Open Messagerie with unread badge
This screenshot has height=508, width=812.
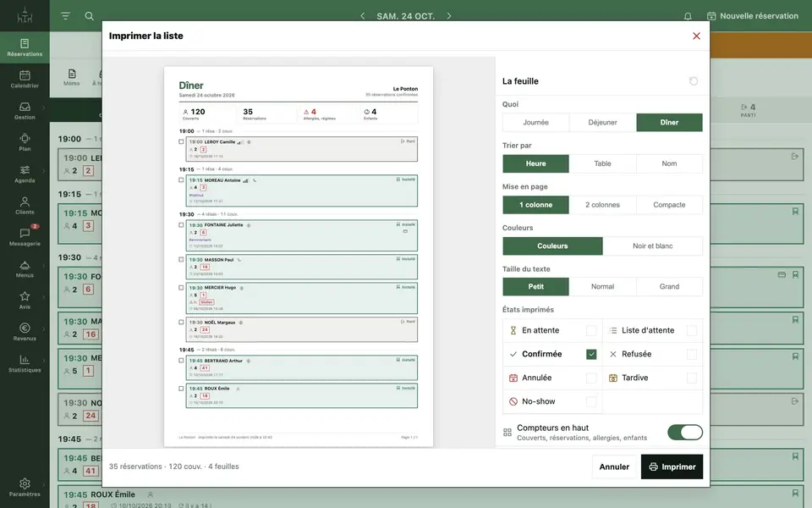[x=25, y=237]
